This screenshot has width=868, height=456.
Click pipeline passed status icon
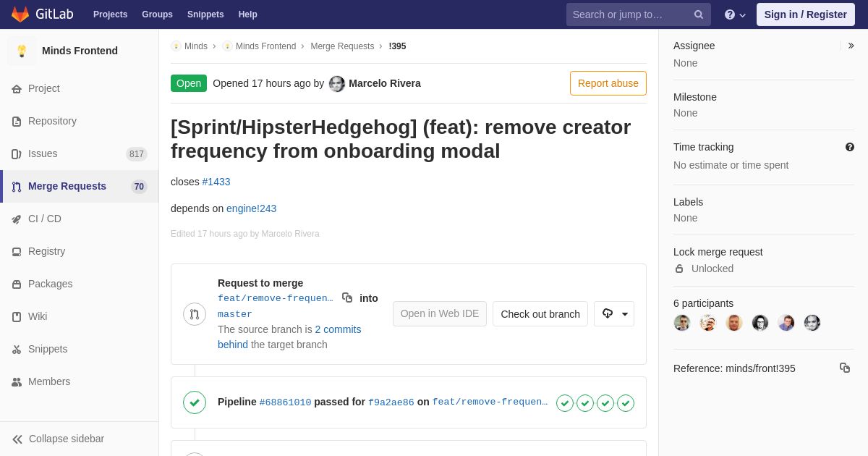click(195, 402)
